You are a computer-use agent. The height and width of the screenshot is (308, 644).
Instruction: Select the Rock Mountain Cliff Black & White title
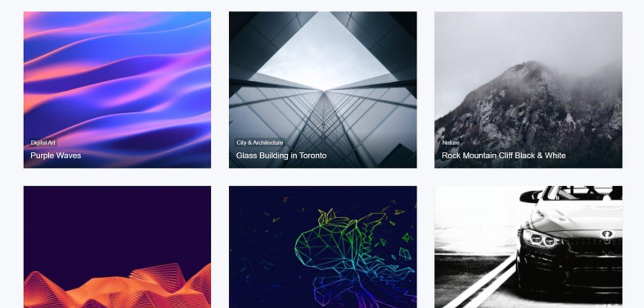[503, 155]
